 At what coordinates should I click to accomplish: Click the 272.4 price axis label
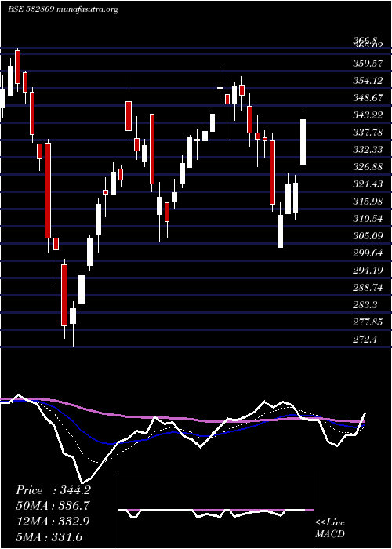pos(365,339)
